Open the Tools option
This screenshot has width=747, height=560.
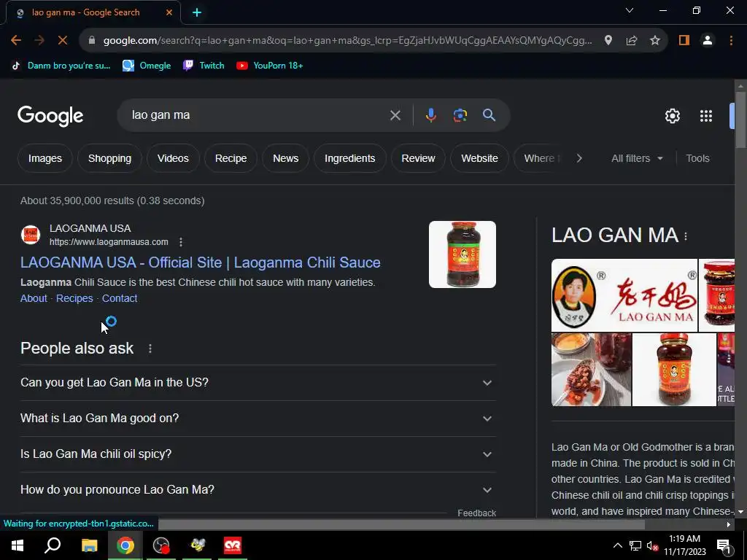697,158
